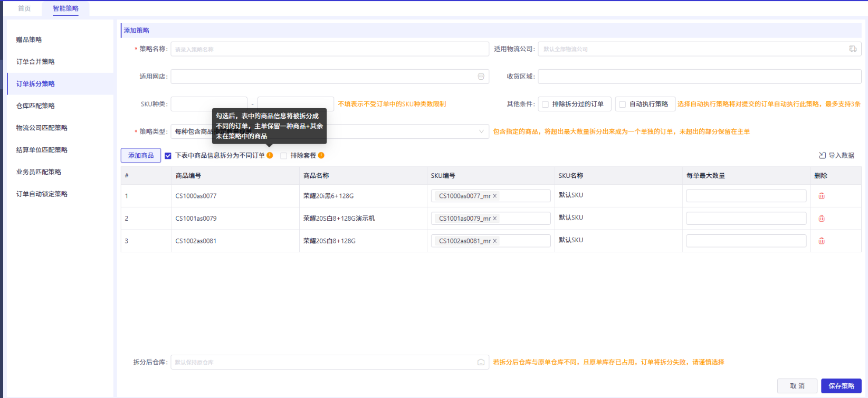Click the 商品编号 column header
The width and height of the screenshot is (868, 398).
(188, 176)
